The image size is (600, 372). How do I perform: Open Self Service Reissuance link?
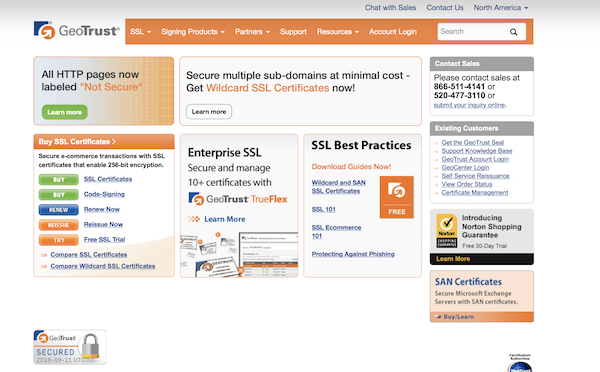(x=475, y=176)
